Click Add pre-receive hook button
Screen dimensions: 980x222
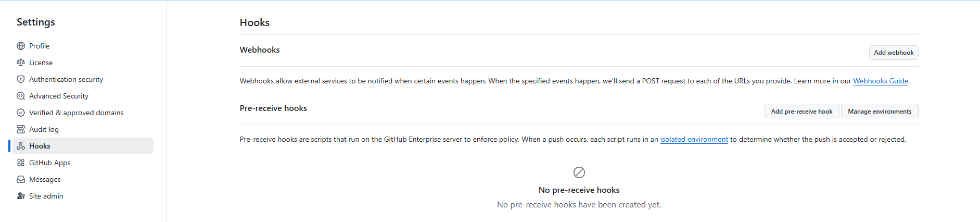coord(801,112)
